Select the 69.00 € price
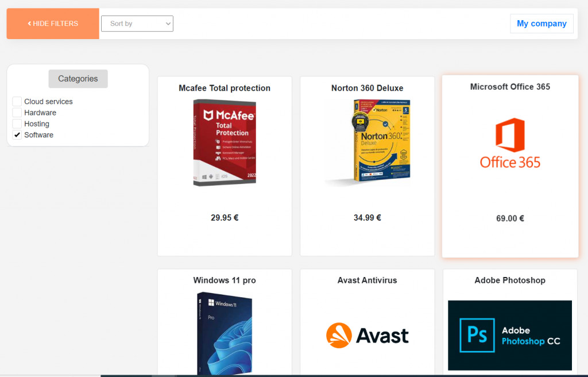 pos(510,218)
